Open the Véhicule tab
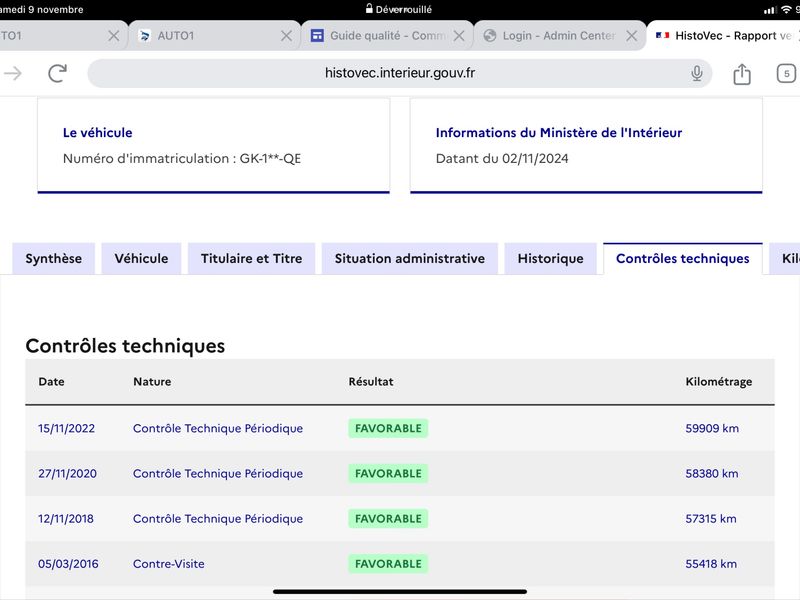800x600 pixels. 141,259
